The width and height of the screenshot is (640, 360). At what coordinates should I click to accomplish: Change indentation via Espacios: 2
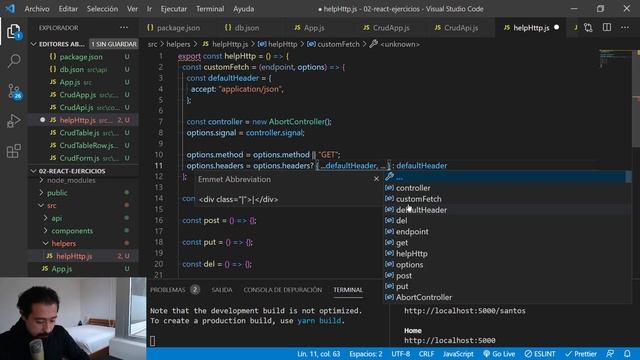click(x=366, y=353)
